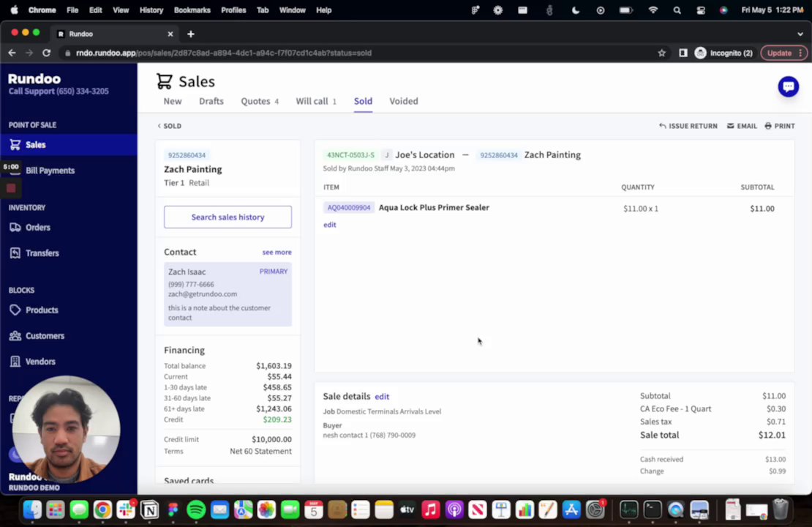Viewport: 812px width, 527px height.
Task: Open the chat support bubble
Action: pyautogui.click(x=788, y=86)
